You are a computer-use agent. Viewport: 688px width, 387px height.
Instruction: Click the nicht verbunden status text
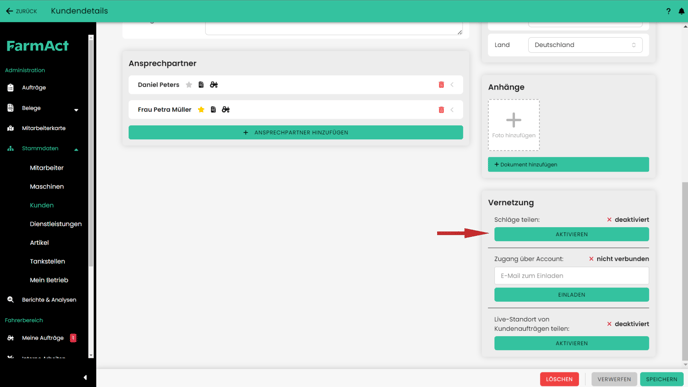623,259
